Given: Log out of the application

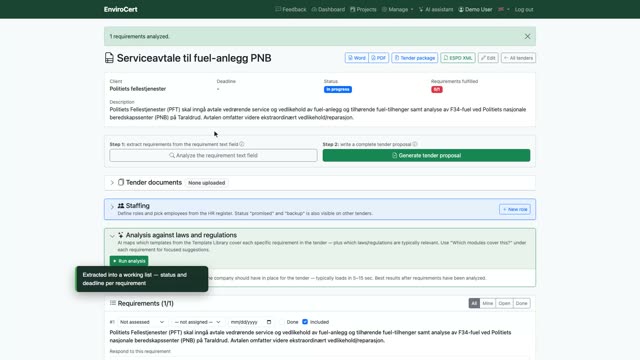Looking at the screenshot, I should click(524, 9).
